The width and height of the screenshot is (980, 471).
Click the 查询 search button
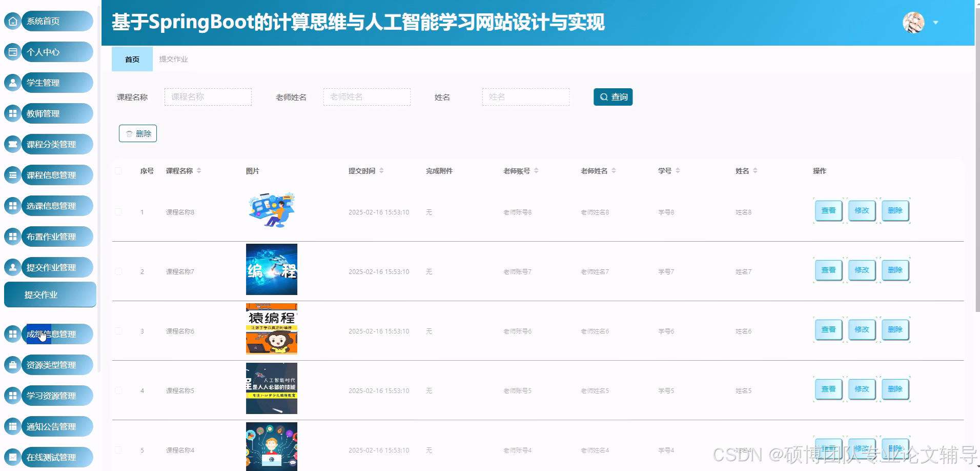click(x=613, y=97)
